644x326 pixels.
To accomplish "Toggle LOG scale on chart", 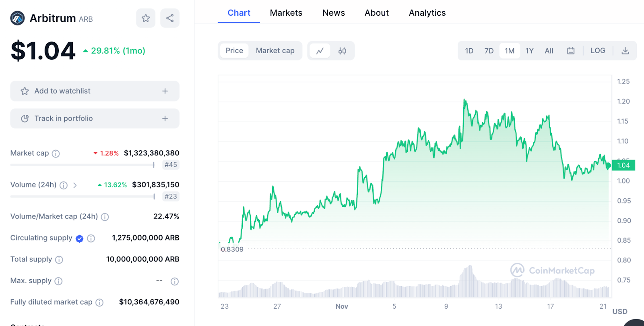I will [598, 51].
